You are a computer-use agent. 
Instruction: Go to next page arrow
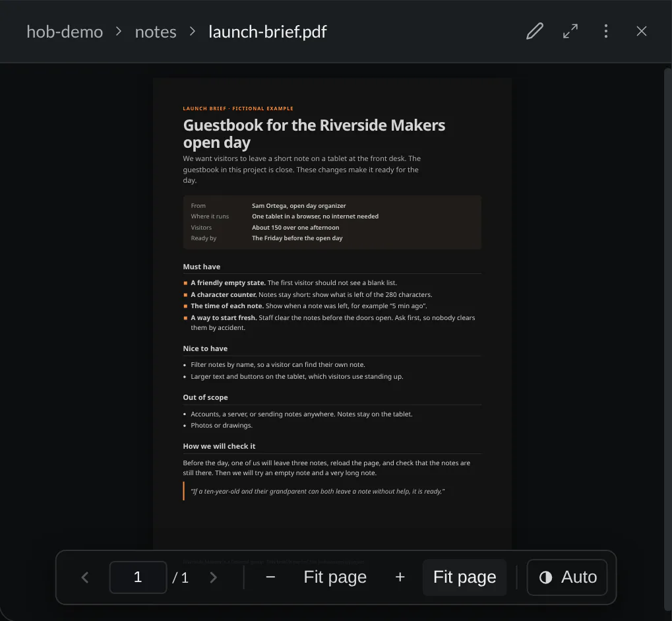point(213,577)
